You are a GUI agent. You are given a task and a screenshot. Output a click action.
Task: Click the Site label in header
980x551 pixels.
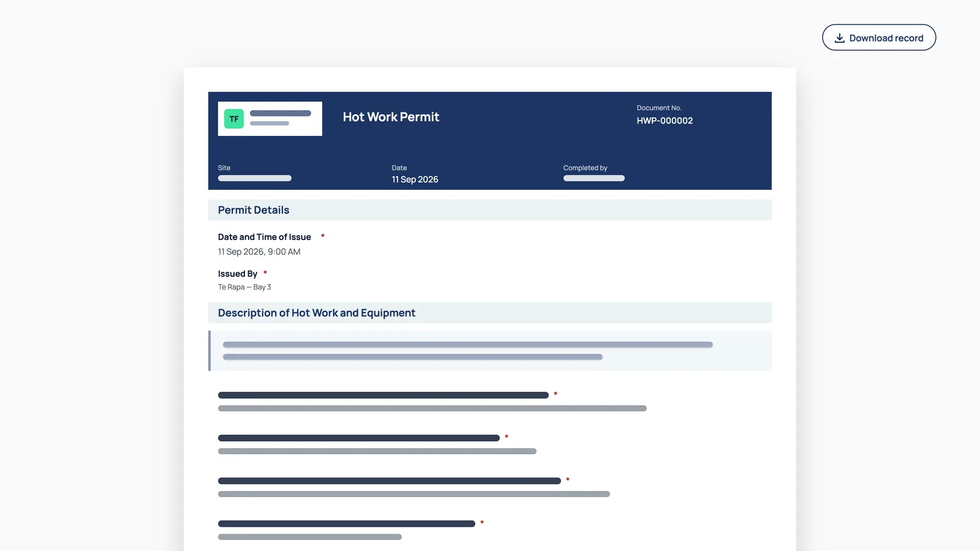[224, 168]
